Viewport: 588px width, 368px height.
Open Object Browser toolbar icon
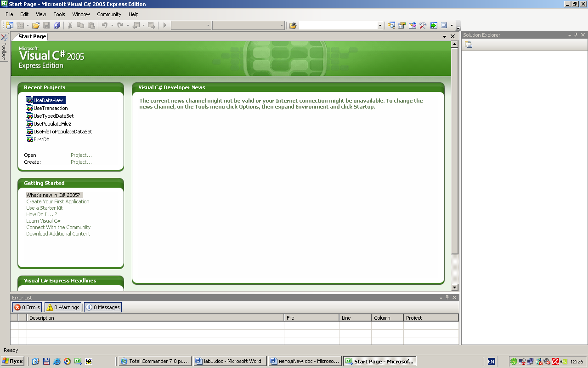pyautogui.click(x=413, y=26)
